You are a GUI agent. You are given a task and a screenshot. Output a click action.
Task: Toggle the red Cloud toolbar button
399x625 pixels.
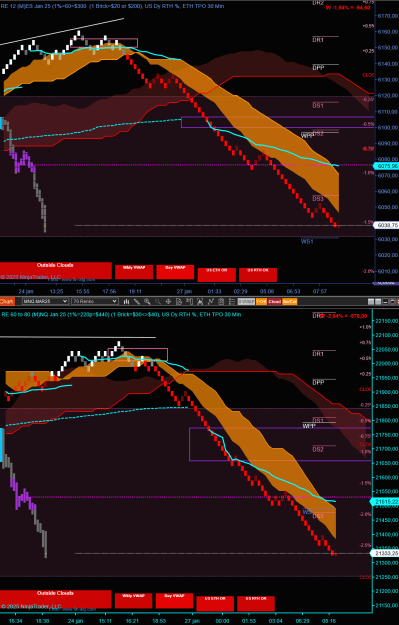pos(275,301)
